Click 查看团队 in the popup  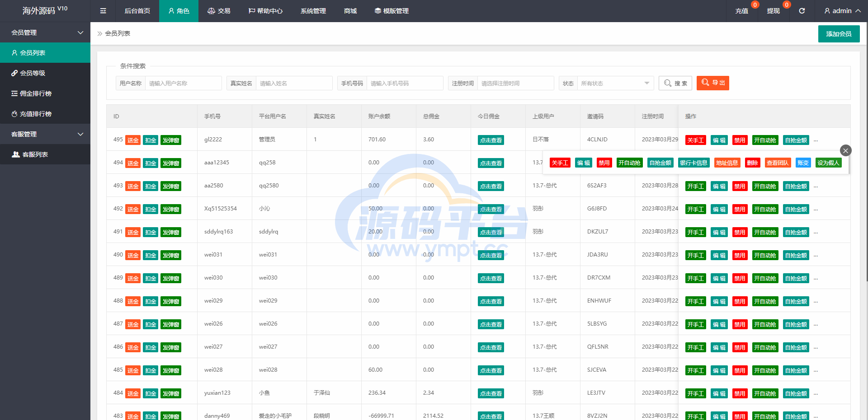coord(777,163)
